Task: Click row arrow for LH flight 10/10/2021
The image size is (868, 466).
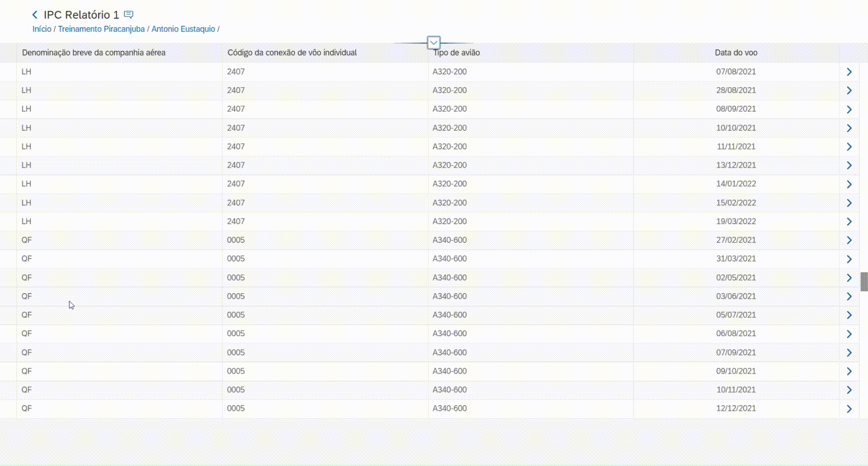Action: (849, 128)
